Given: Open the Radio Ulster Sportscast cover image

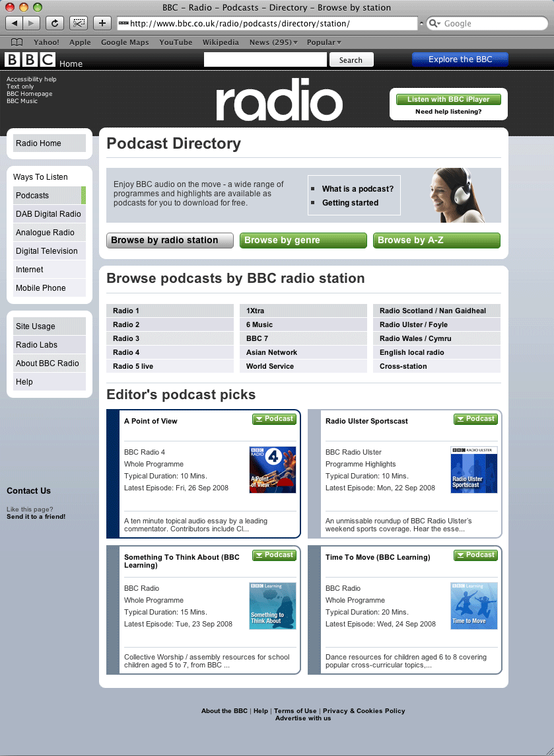Looking at the screenshot, I should click(x=473, y=470).
